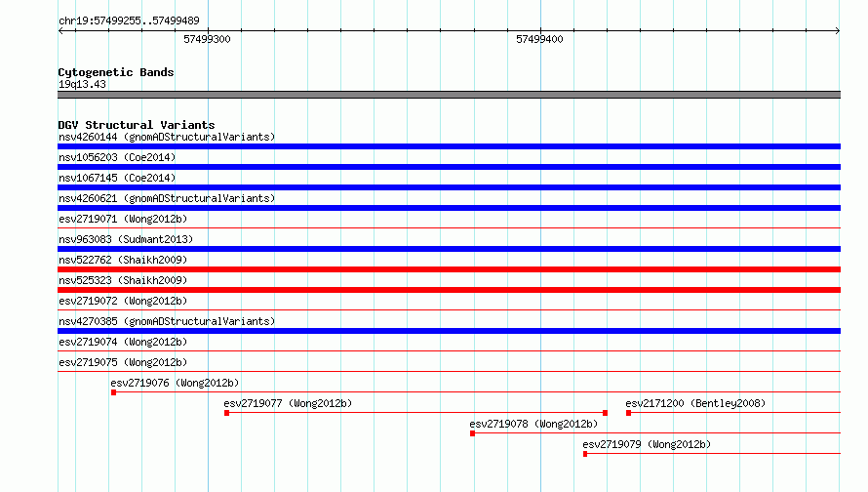Click the thick red bar under nsv522762
The height and width of the screenshot is (492, 868).
tap(449, 269)
